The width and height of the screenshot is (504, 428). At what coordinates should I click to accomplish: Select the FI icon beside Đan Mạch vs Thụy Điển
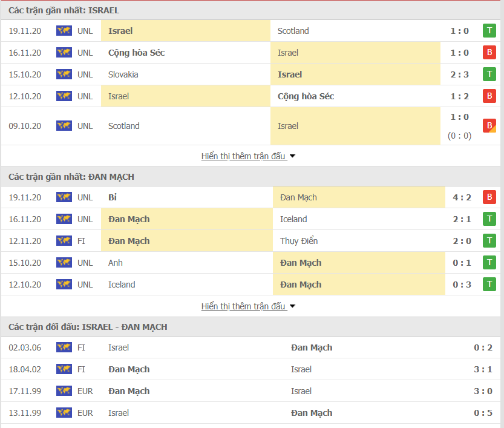pyautogui.click(x=64, y=240)
